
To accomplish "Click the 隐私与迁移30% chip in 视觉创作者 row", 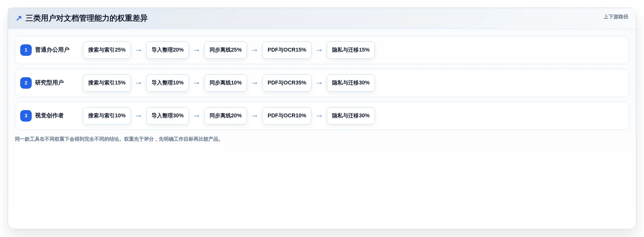I will point(351,116).
